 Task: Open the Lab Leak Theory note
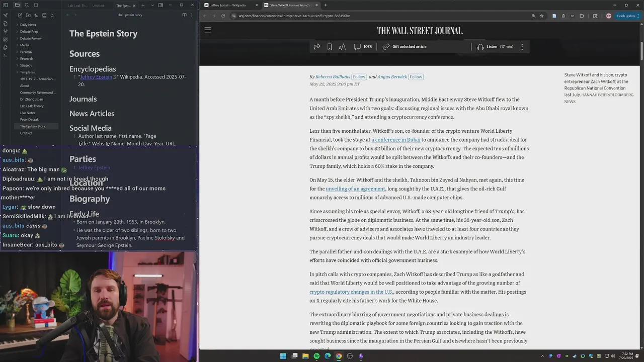pyautogui.click(x=32, y=106)
